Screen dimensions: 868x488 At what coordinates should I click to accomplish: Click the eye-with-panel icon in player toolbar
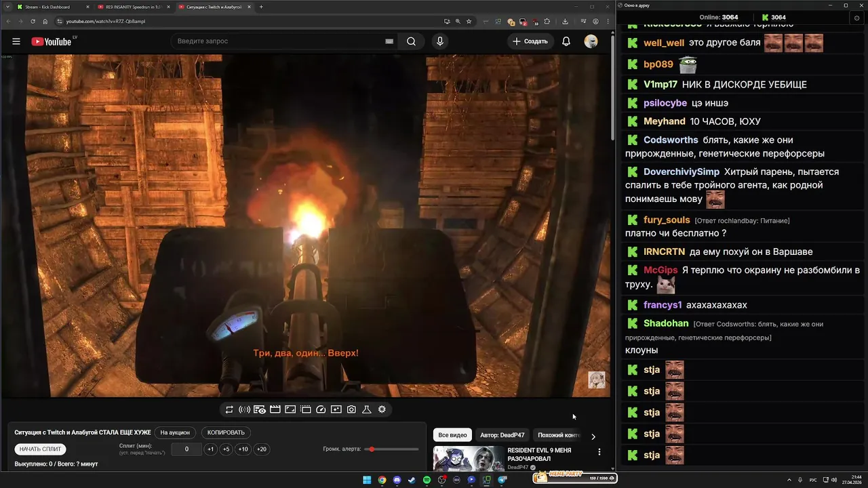click(x=260, y=409)
